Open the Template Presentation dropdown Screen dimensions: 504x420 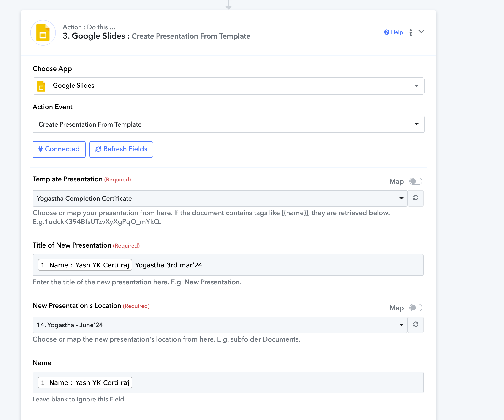coord(220,198)
